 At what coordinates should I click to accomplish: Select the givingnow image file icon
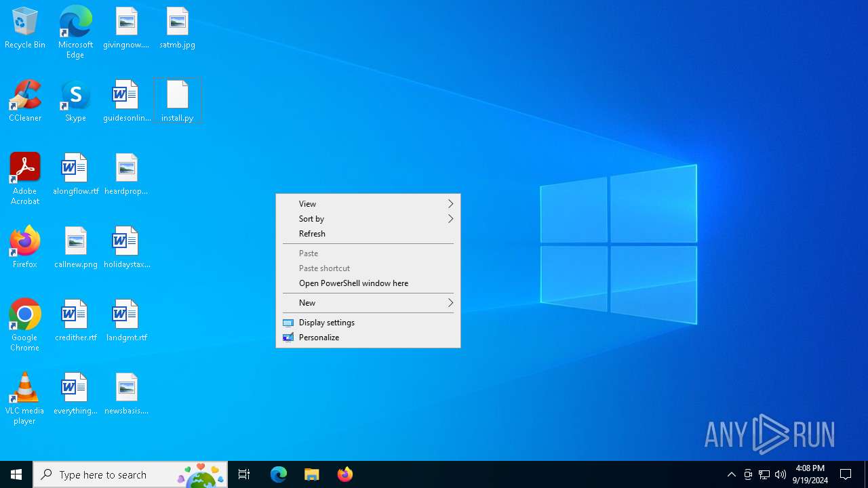click(126, 28)
